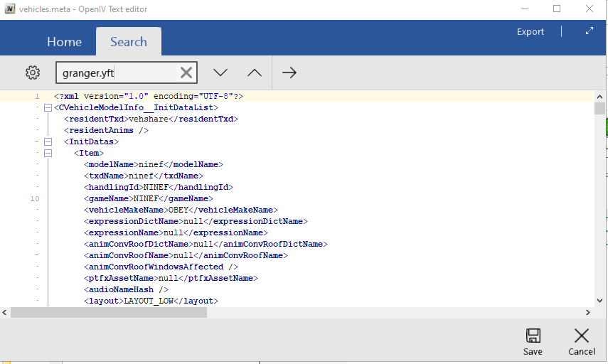Click the OpenIV app icon in title bar

point(10,9)
